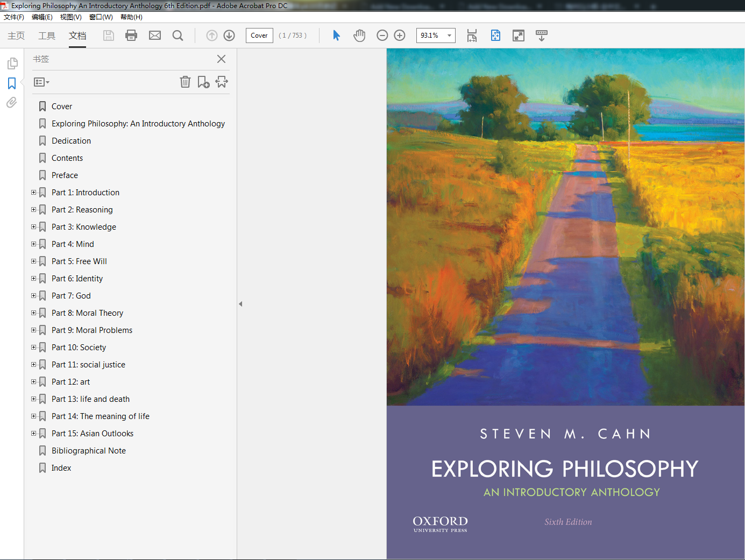Zoom out with the minus icon
The height and width of the screenshot is (560, 745).
(x=382, y=36)
